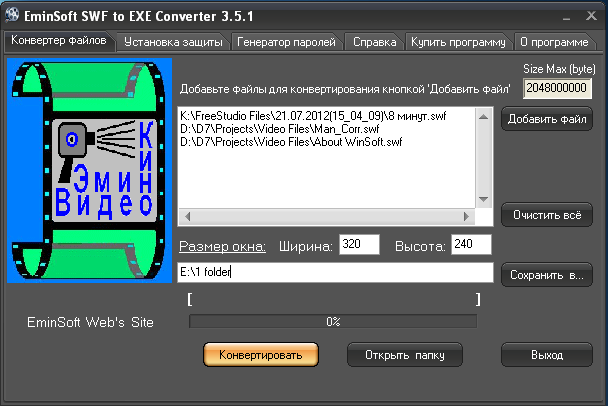Click the Size Max (byte) field
Image resolution: width=608 pixels, height=406 pixels.
click(x=557, y=88)
